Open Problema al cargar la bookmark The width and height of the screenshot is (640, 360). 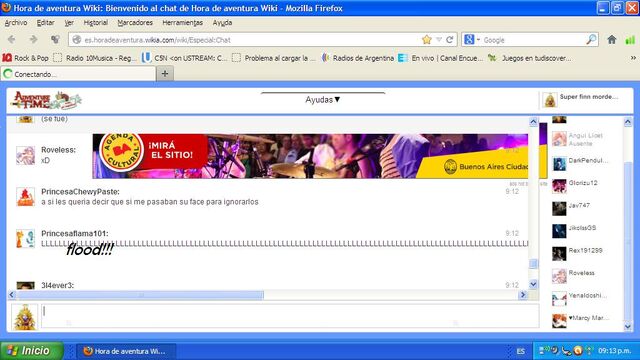coord(274,58)
